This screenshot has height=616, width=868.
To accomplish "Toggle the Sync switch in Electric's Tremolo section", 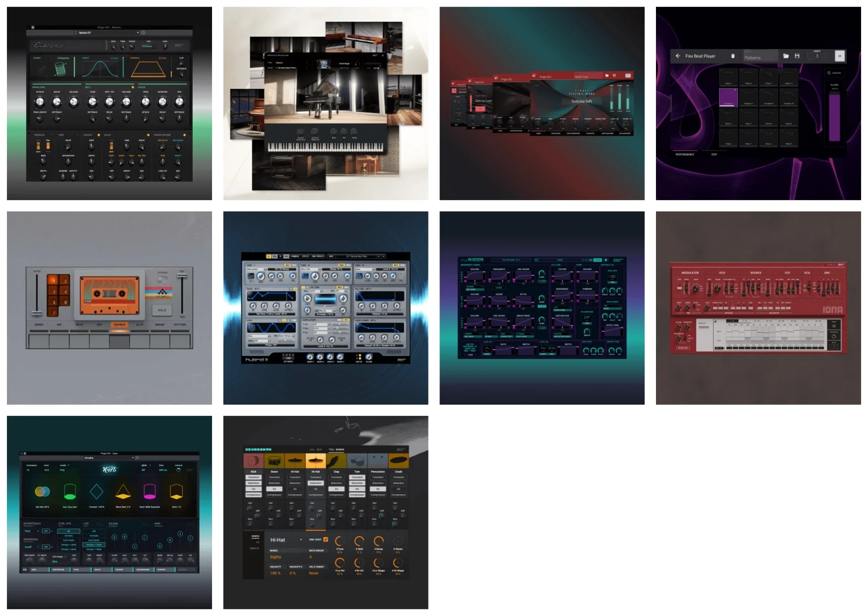I will (38, 147).
